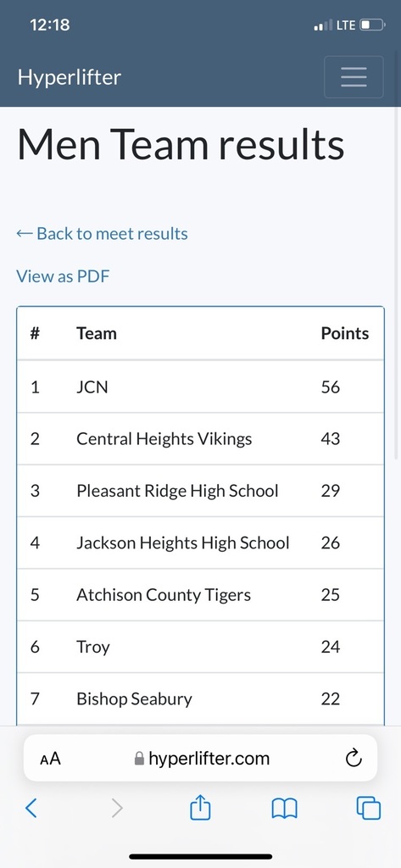Select the JCN team row
Screen dimensions: 401x868
[x=200, y=387]
